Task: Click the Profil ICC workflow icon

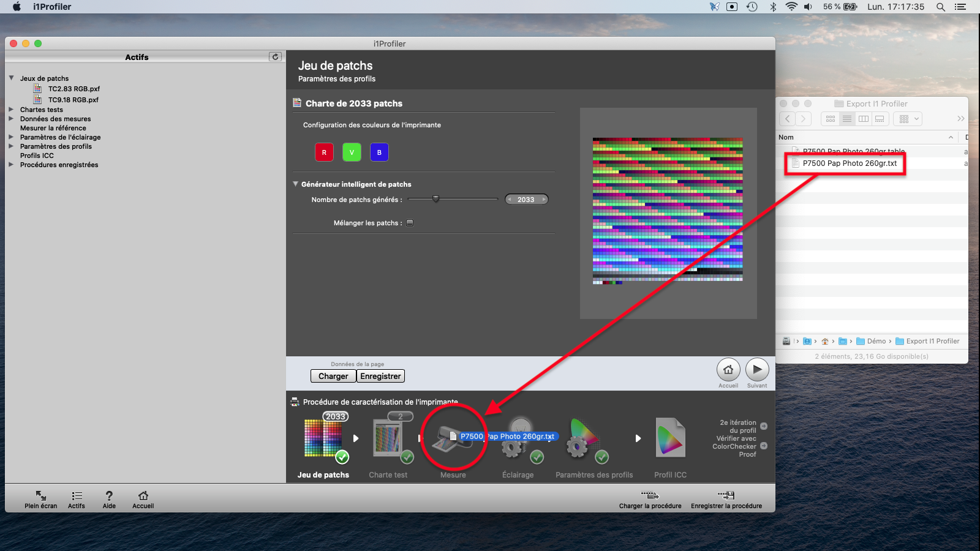Action: tap(671, 438)
